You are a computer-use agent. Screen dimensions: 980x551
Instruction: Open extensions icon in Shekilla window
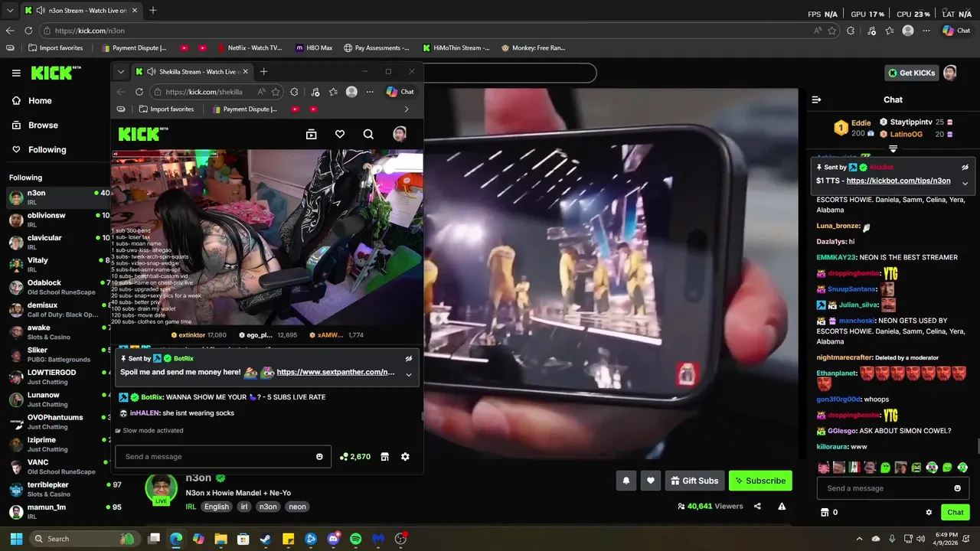[294, 92]
